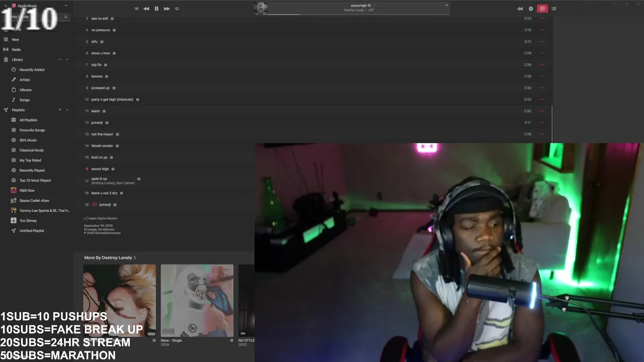Viewport: 644px width, 362px height.
Task: Pause the currently playing song
Action: click(x=156, y=9)
